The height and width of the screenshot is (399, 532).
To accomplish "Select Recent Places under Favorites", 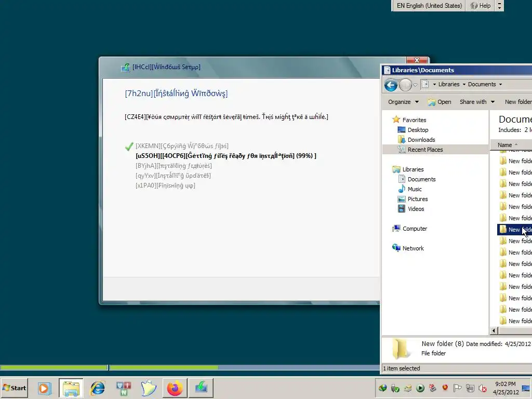I will point(420,150).
